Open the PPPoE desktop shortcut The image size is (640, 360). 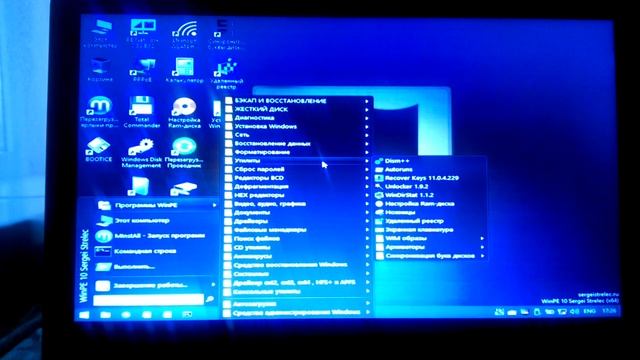[x=142, y=70]
